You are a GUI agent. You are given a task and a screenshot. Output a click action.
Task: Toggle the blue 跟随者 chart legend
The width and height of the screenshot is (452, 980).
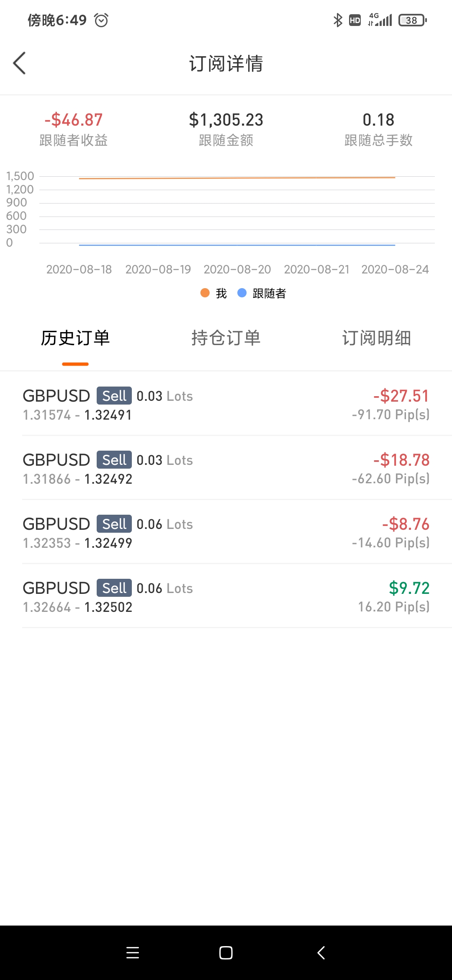coord(262,293)
